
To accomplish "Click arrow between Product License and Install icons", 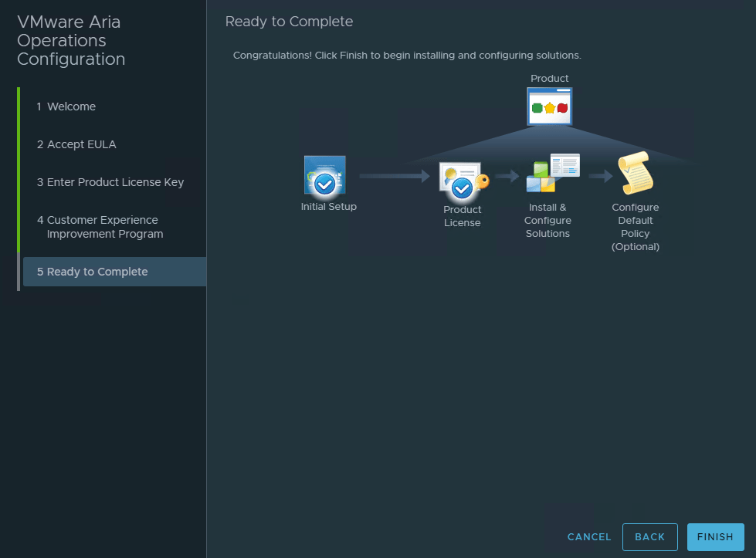I will click(507, 177).
